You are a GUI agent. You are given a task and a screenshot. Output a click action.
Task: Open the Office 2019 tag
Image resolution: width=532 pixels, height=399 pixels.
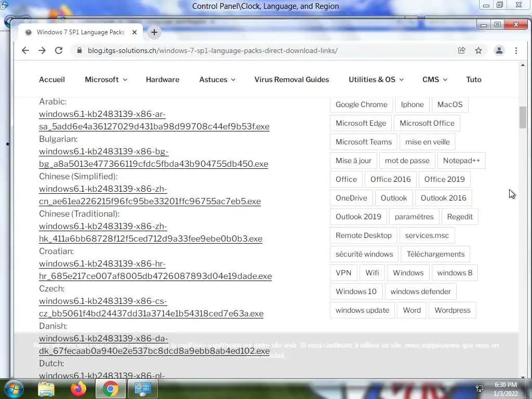[x=445, y=179]
